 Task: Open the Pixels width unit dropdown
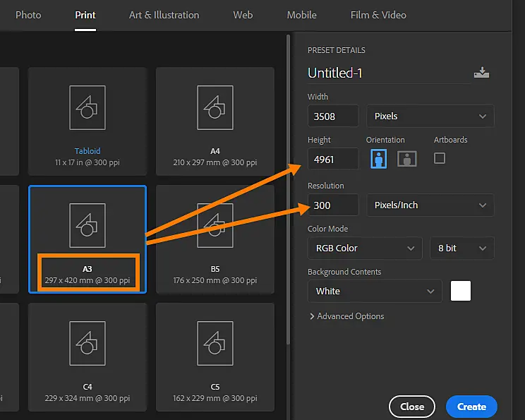pyautogui.click(x=430, y=116)
